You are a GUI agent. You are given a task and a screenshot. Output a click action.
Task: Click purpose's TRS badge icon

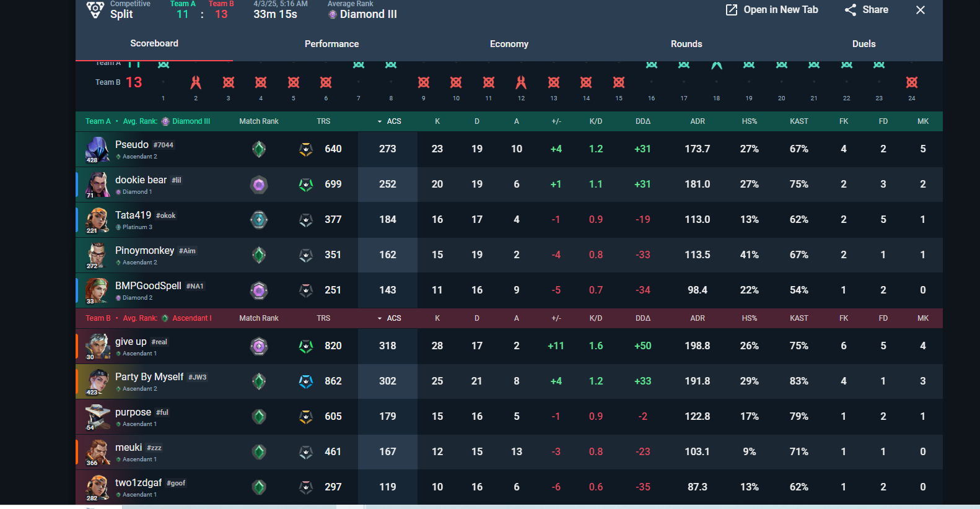pos(306,417)
